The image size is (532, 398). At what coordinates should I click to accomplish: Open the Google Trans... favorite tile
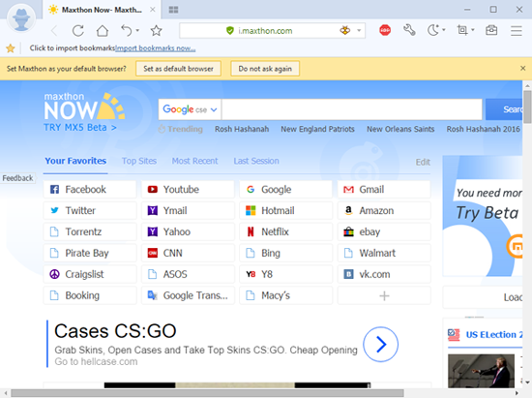[x=188, y=295]
